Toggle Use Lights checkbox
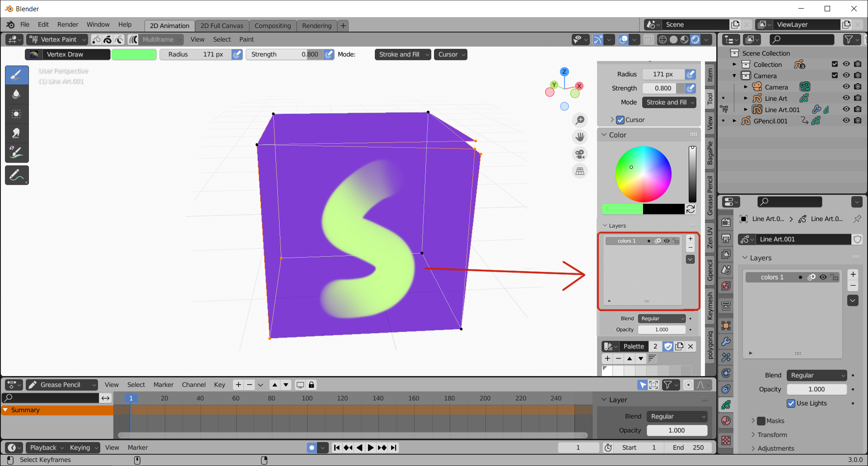Screen dimensions: 868x466 click(791, 403)
